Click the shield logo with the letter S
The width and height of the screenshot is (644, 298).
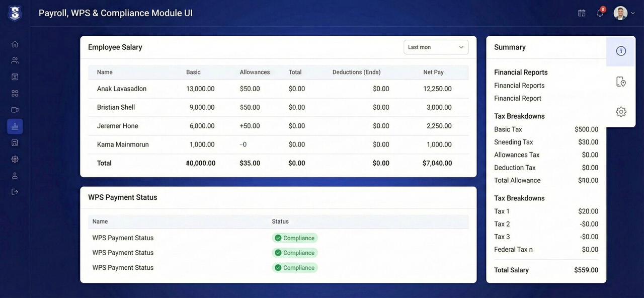pos(15,13)
